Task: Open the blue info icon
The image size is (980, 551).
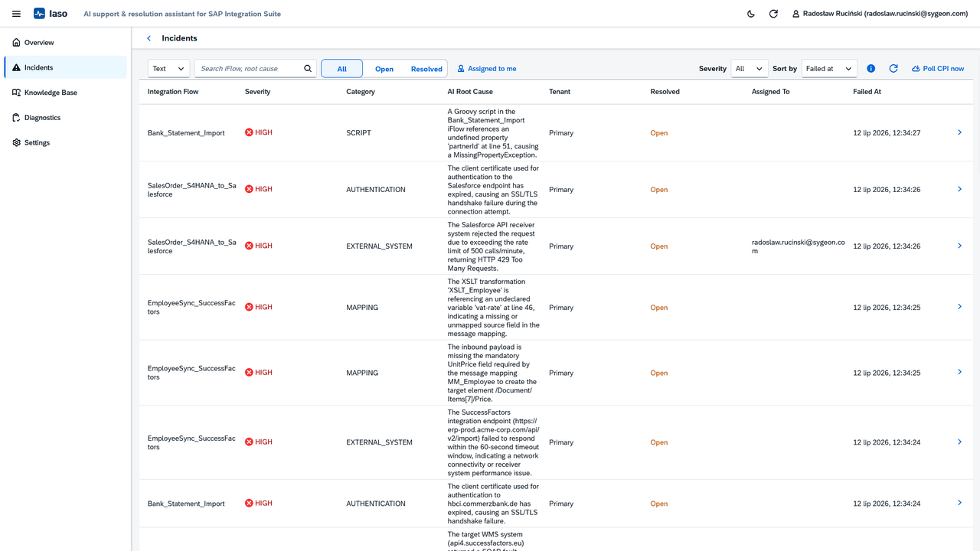Action: click(x=871, y=69)
